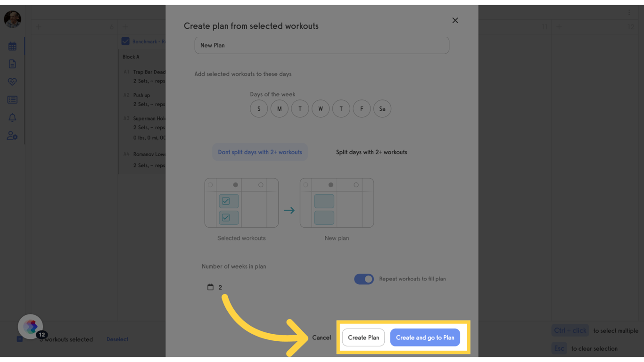
Task: Open the Documents page from the sidebar
Action: [12, 64]
